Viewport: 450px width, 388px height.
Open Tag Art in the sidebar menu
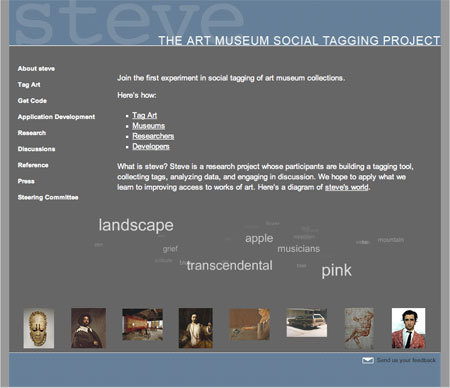29,85
